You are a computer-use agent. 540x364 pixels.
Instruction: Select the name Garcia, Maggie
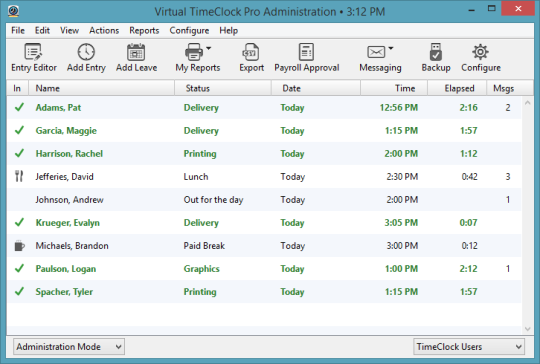tap(66, 131)
